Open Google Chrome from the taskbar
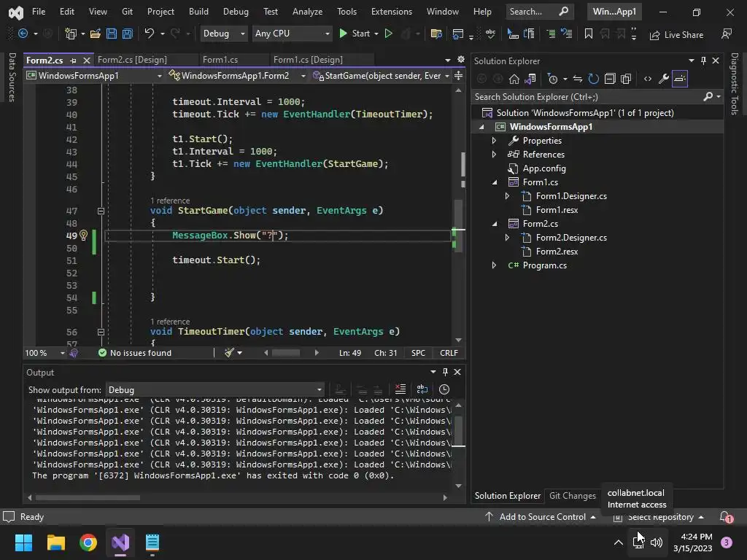 tap(88, 542)
